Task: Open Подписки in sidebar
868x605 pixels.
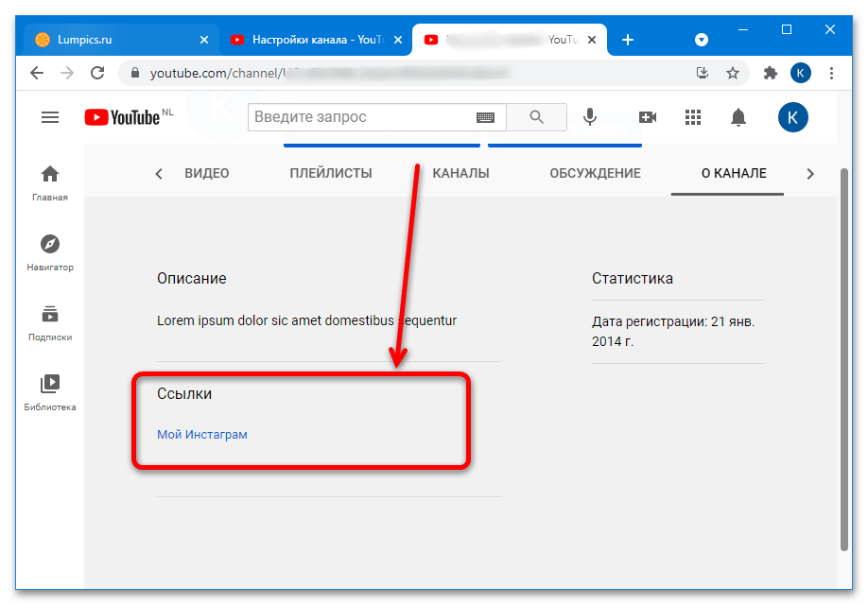Action: pos(50,323)
